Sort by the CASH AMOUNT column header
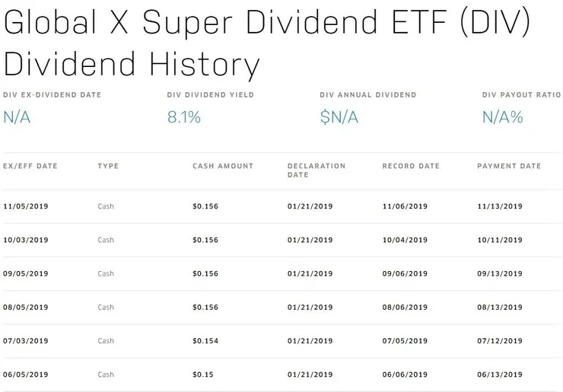Image resolution: width=563 pixels, height=392 pixels. [x=223, y=166]
